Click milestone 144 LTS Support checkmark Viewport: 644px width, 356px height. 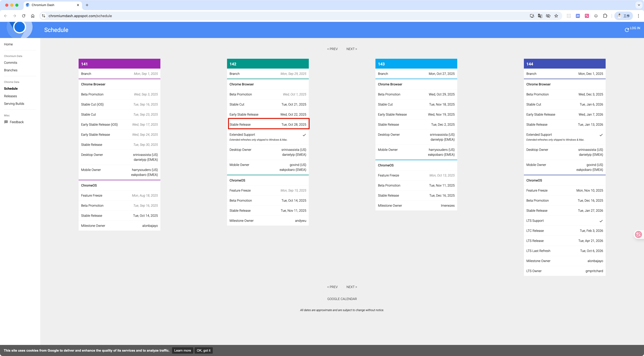(x=601, y=221)
